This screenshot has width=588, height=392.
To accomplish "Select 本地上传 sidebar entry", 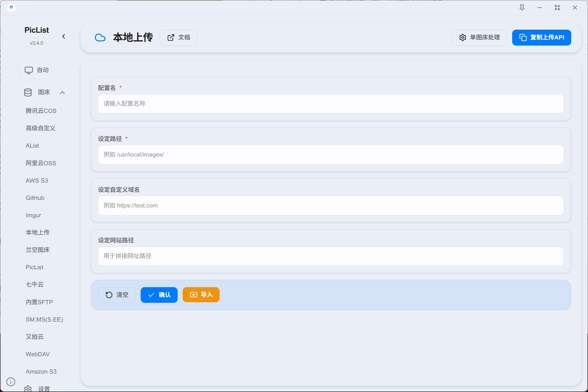I will tap(38, 233).
